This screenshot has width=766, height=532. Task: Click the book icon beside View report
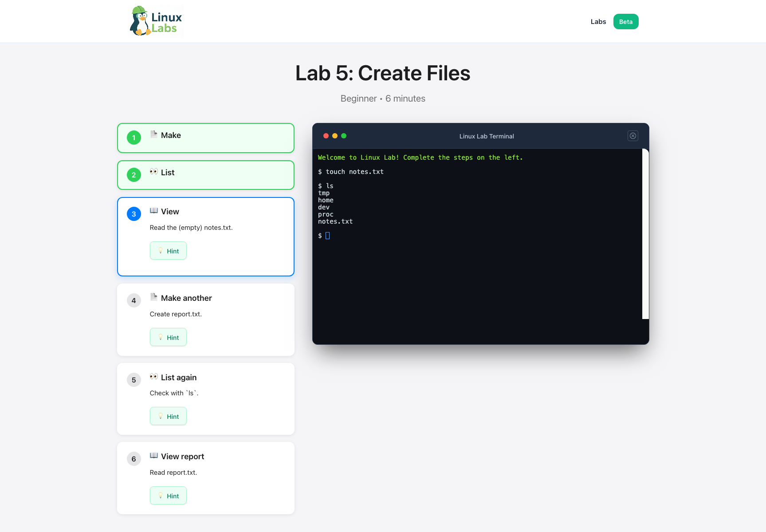pyautogui.click(x=154, y=456)
